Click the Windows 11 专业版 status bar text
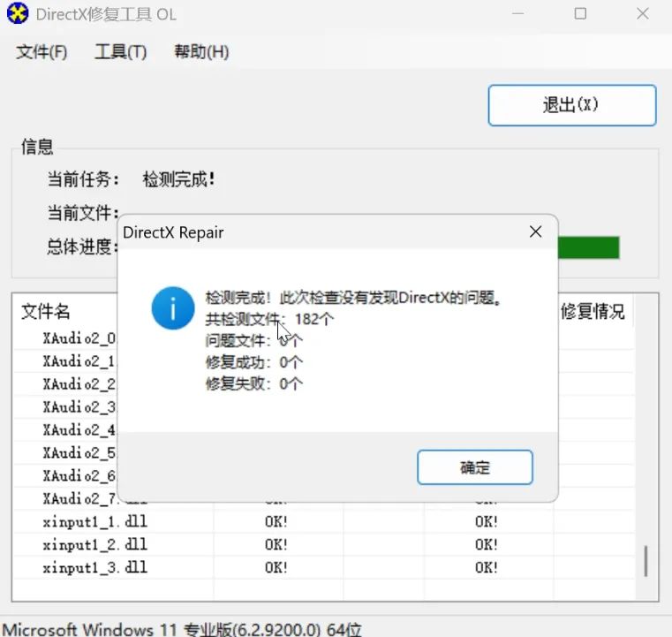Viewport: 672px width, 637px height. (x=182, y=629)
